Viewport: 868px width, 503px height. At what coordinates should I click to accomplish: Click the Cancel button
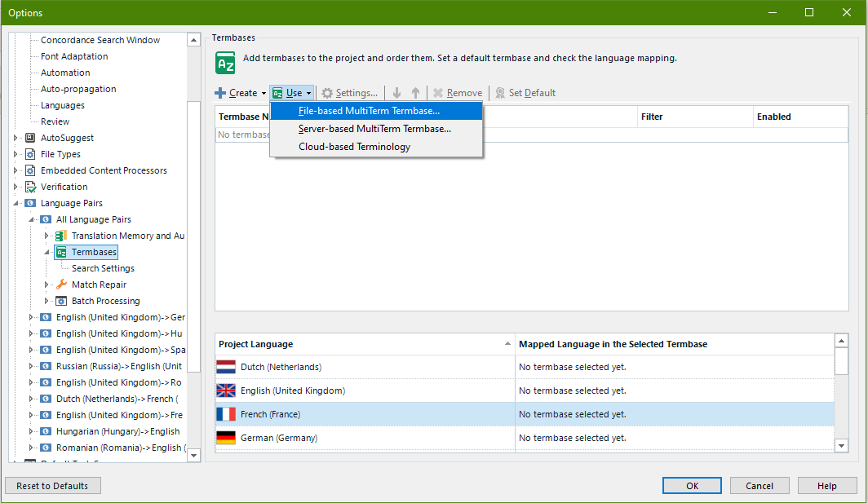point(759,486)
